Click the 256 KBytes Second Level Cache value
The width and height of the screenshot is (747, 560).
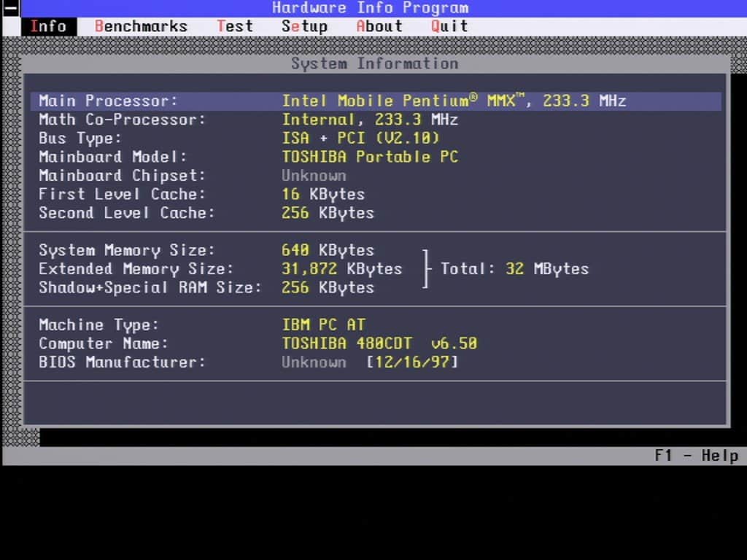click(x=328, y=213)
